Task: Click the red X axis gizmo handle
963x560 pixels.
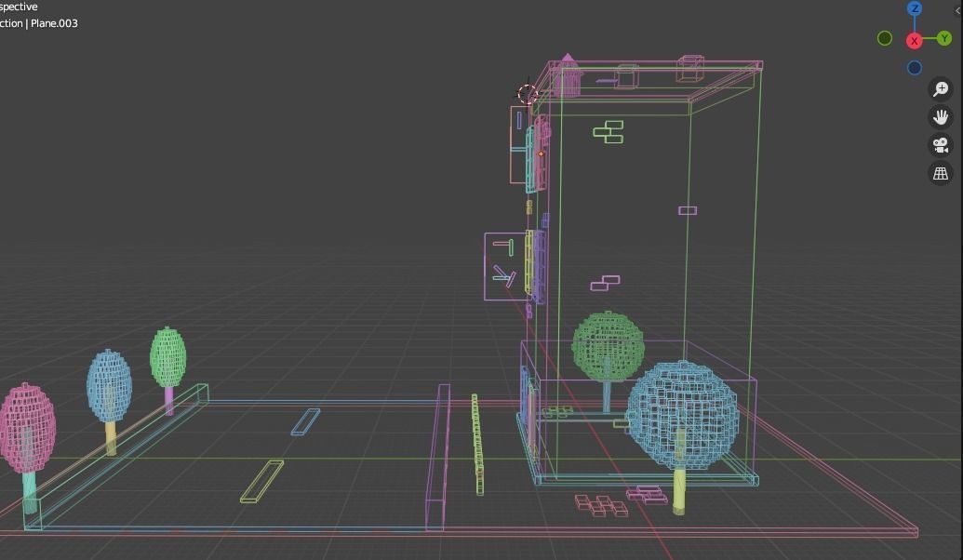Action: [915, 41]
